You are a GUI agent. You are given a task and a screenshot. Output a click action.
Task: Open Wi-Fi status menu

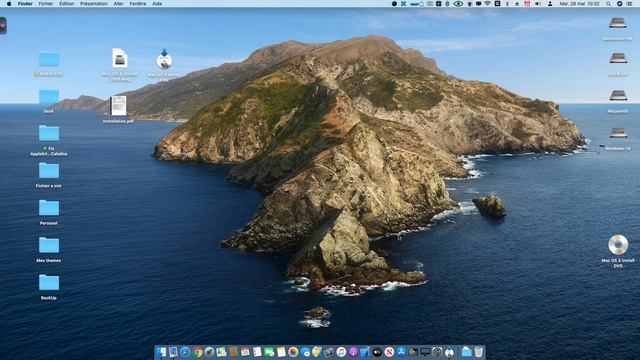point(488,4)
